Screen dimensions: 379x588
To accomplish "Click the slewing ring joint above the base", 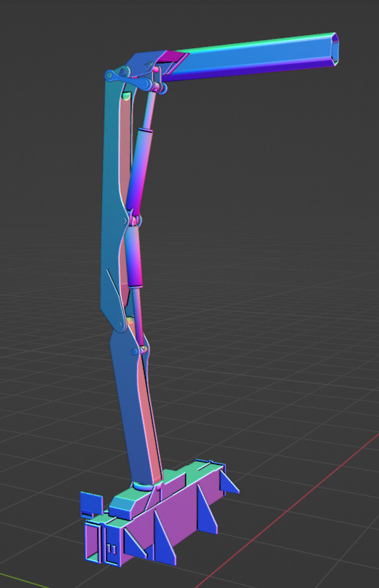I will 143,487.
